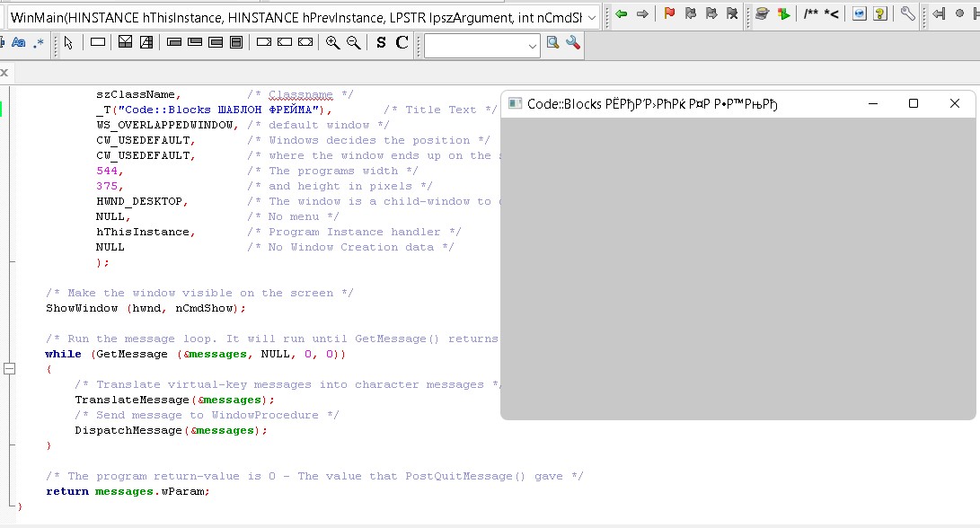Open HTML documentation globe icon
980x528 pixels.
pyautogui.click(x=860, y=13)
